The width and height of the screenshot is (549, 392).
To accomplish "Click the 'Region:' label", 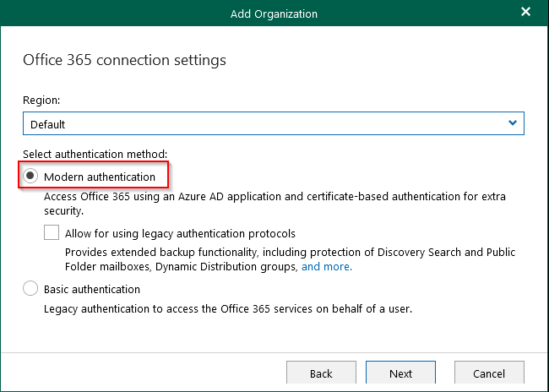I will click(41, 101).
